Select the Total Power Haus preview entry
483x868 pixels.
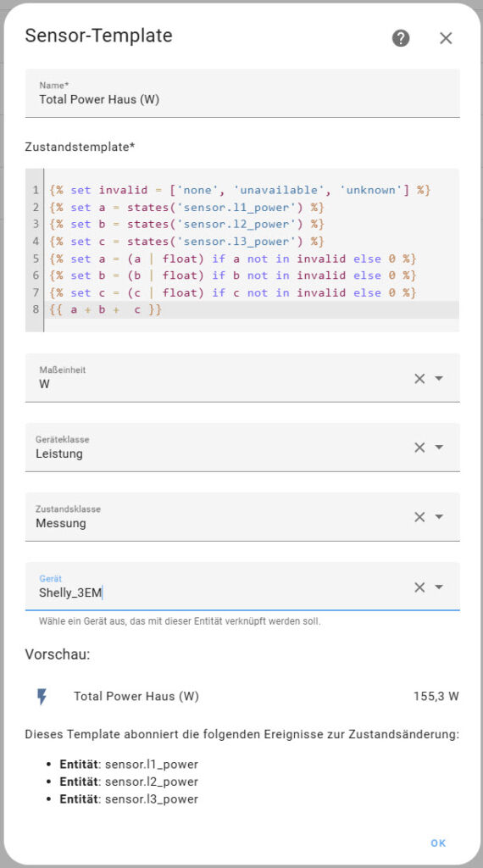[x=242, y=697]
